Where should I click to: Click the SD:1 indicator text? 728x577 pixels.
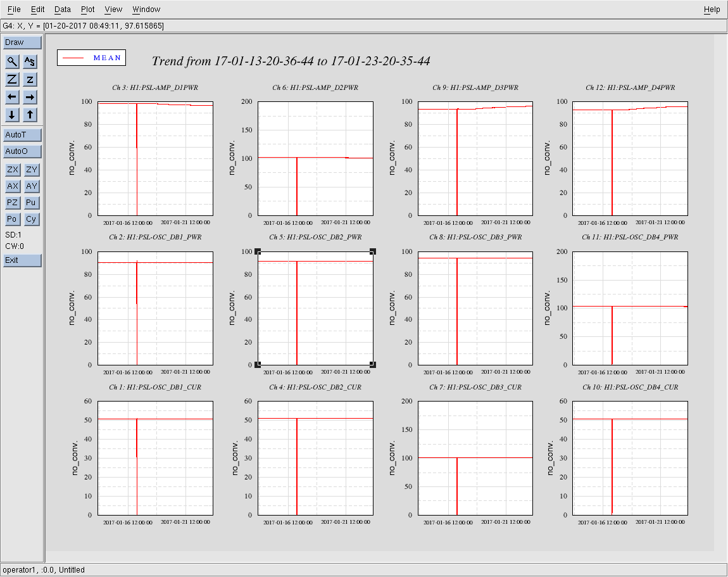13,235
